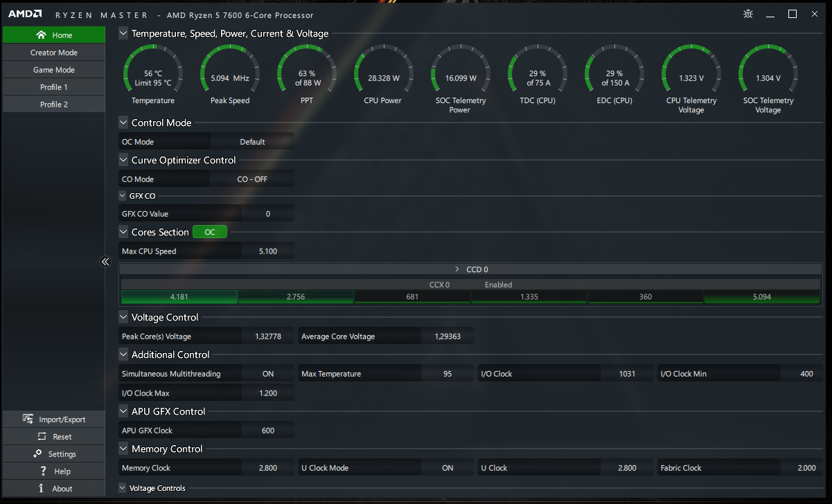This screenshot has width=832, height=504.
Task: Toggle the green OC button in Cores Section
Action: (210, 232)
